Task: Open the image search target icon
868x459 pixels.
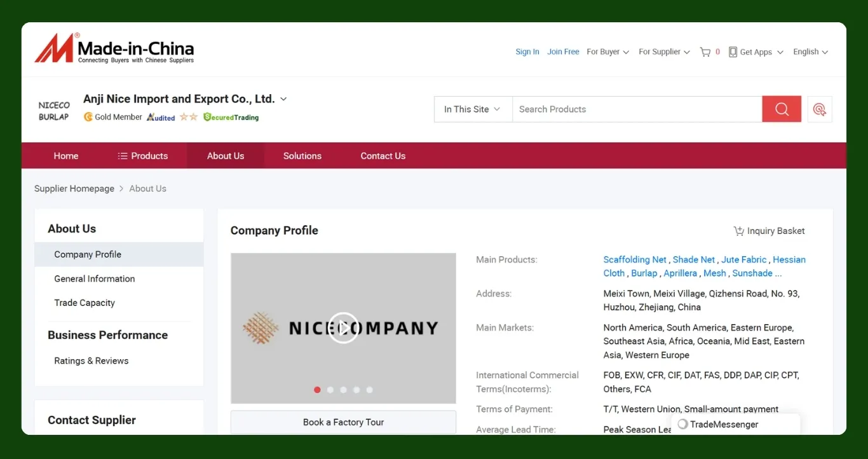Action: (x=820, y=109)
